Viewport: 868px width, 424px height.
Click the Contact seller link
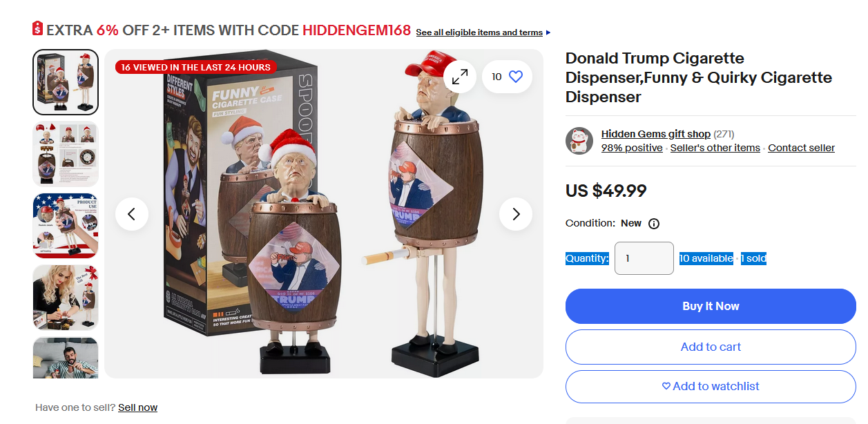(802, 148)
